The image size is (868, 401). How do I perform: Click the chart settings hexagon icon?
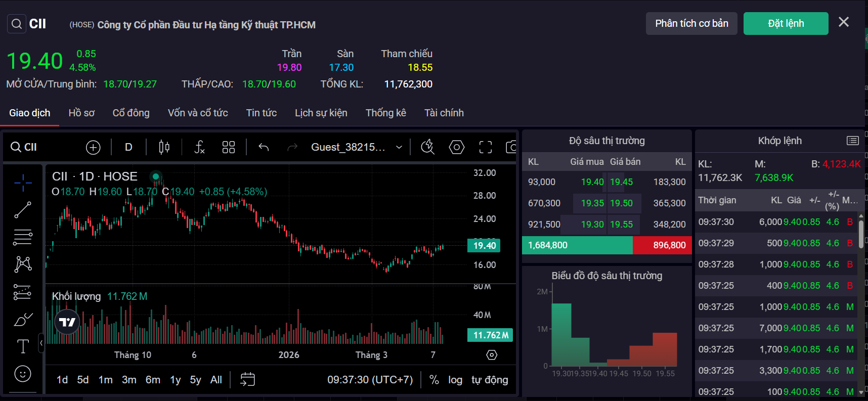tap(456, 147)
